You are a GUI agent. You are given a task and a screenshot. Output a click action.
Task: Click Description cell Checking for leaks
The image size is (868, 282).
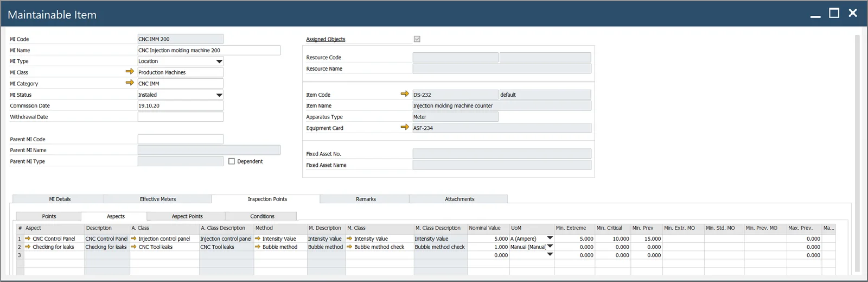(x=107, y=247)
